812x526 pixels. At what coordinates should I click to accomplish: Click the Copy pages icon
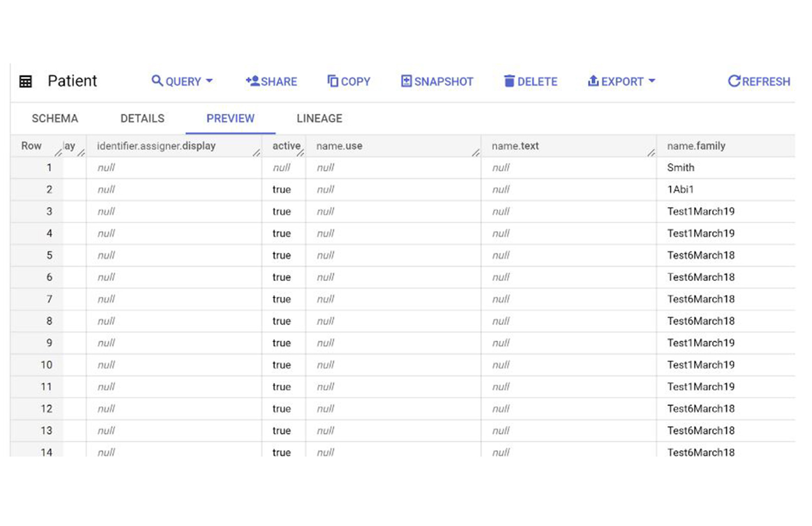pyautogui.click(x=333, y=81)
